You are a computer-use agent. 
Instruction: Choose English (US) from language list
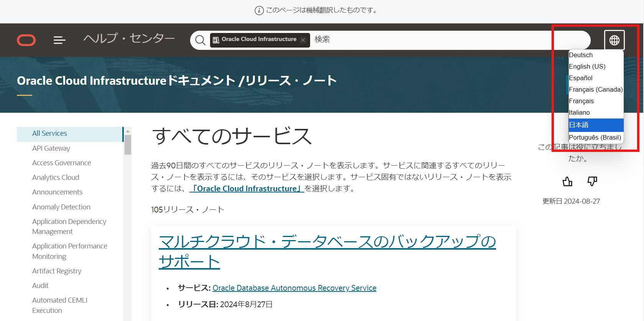[596, 67]
